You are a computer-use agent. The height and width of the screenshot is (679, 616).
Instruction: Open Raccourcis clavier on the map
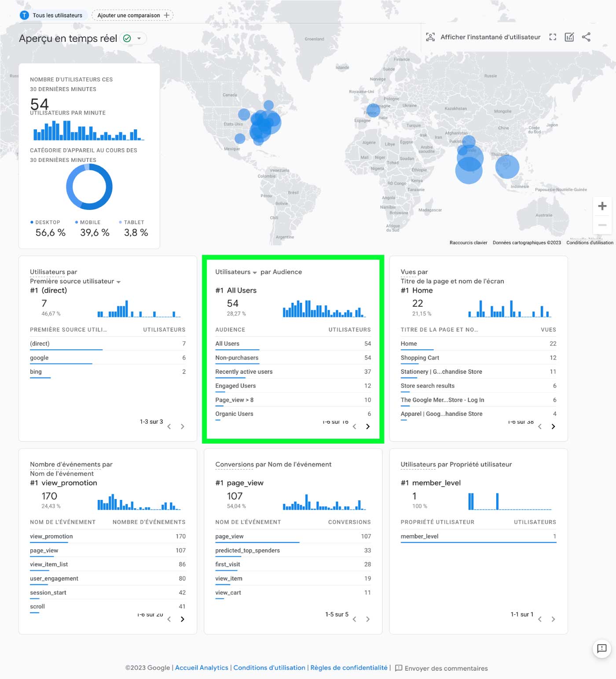468,242
